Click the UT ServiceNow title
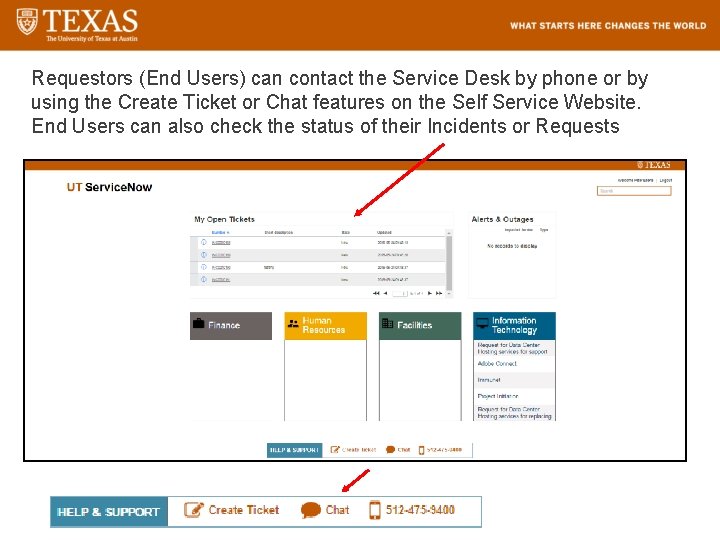The image size is (720, 540). coord(109,187)
